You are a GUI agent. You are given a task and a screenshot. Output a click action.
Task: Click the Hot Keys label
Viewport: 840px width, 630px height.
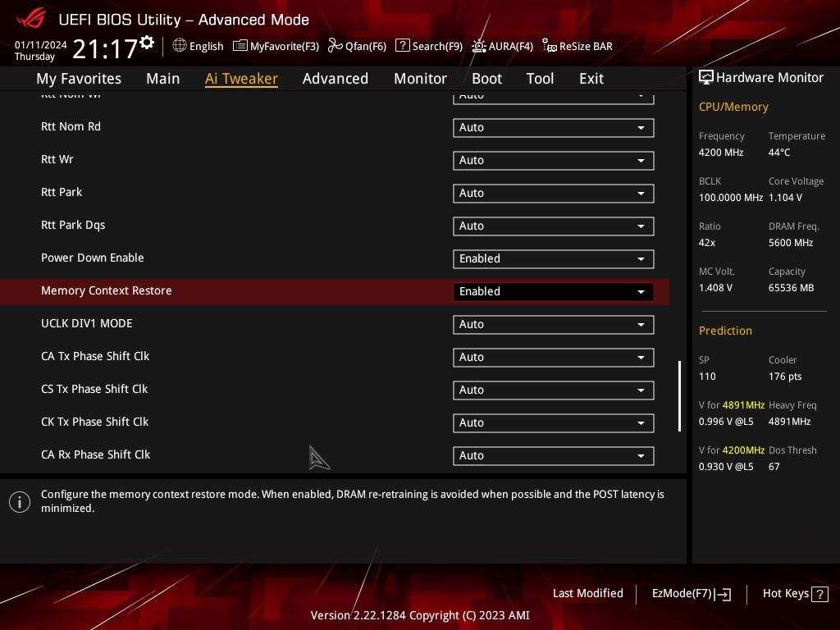click(785, 593)
